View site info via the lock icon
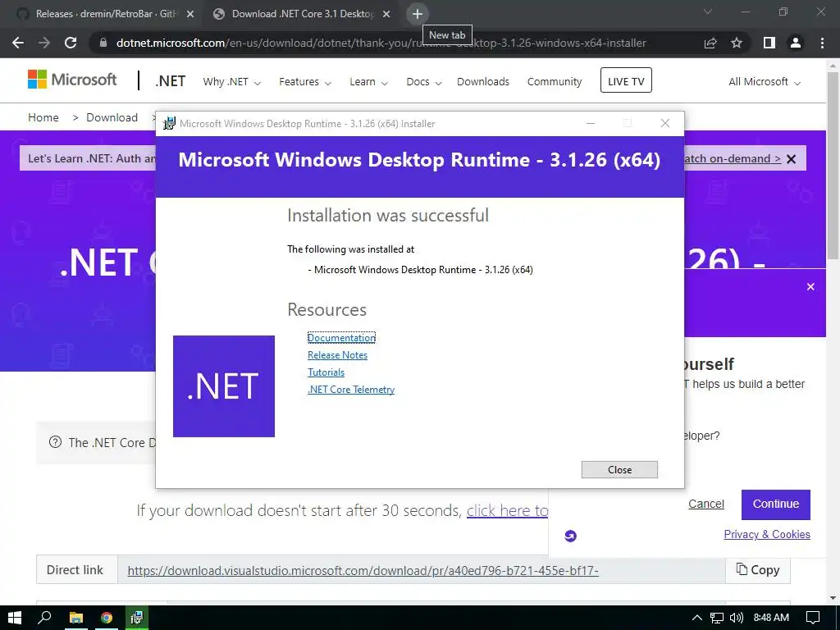 coord(103,43)
